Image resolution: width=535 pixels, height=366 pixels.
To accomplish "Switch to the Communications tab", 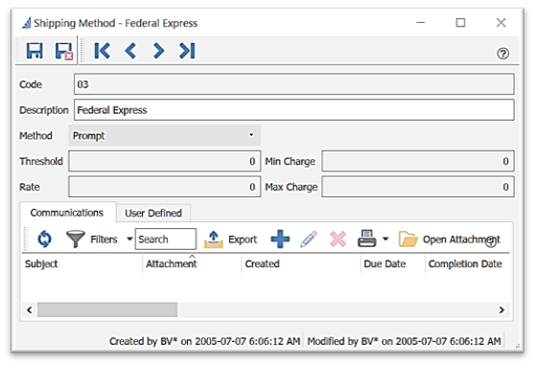I will (x=67, y=213).
